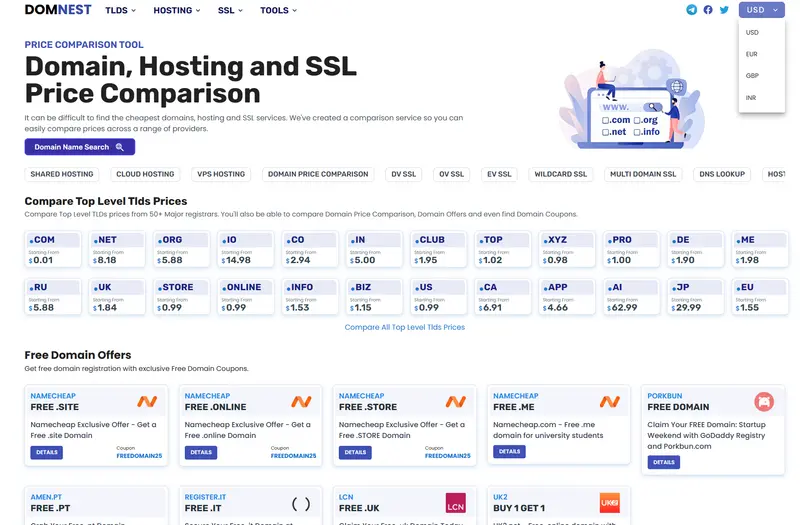Open the HOSTING menu in navbar
Image resolution: width=800 pixels, height=525 pixels.
click(x=177, y=10)
